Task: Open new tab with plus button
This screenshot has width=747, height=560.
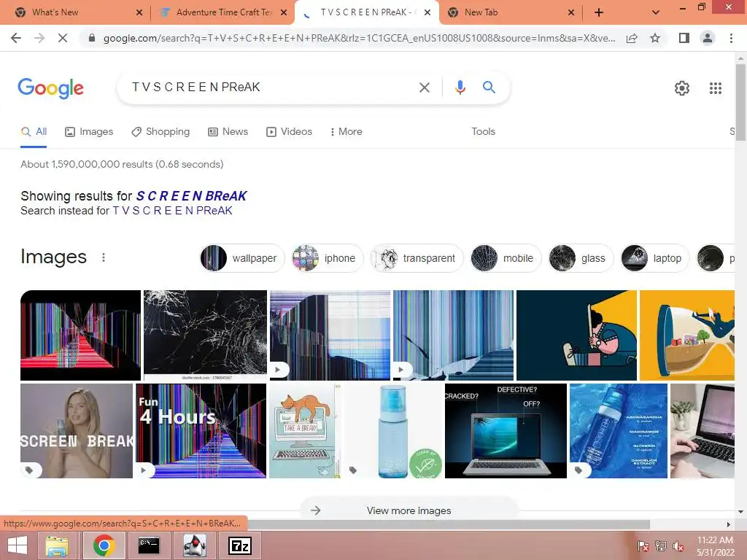Action: coord(599,12)
